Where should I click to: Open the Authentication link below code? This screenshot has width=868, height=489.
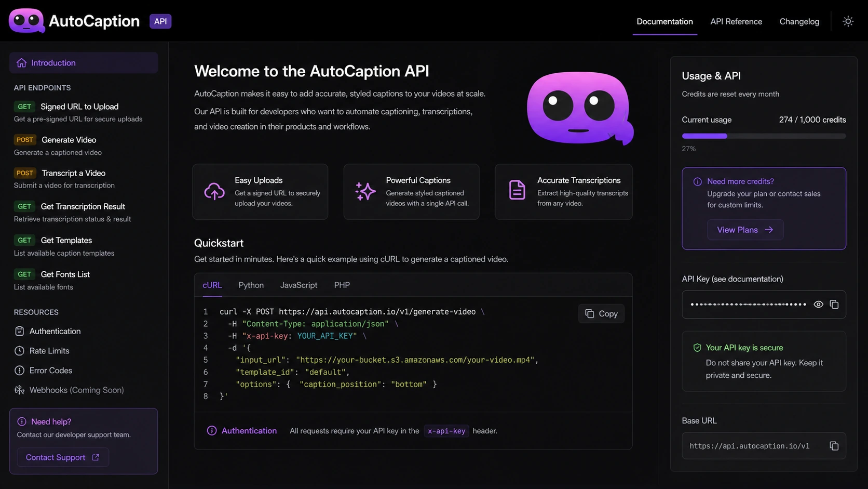click(249, 431)
